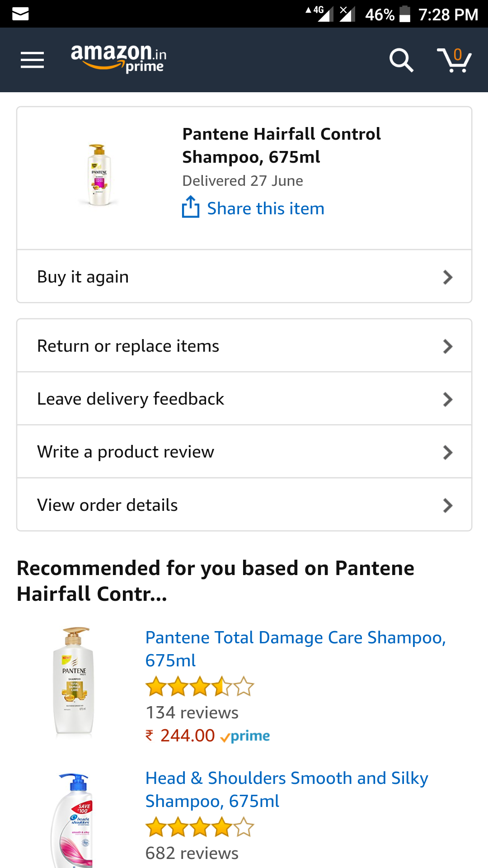Open the search magnifier icon
Screen dimensions: 488x868
(401, 60)
